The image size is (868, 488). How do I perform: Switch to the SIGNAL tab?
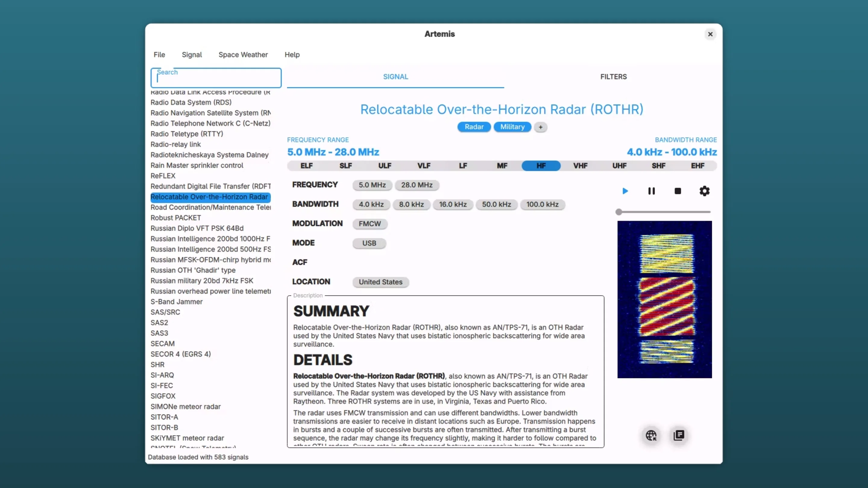[395, 77]
